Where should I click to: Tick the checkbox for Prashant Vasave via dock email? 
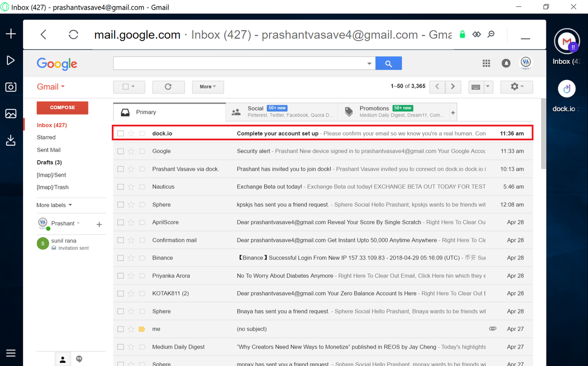(x=120, y=169)
